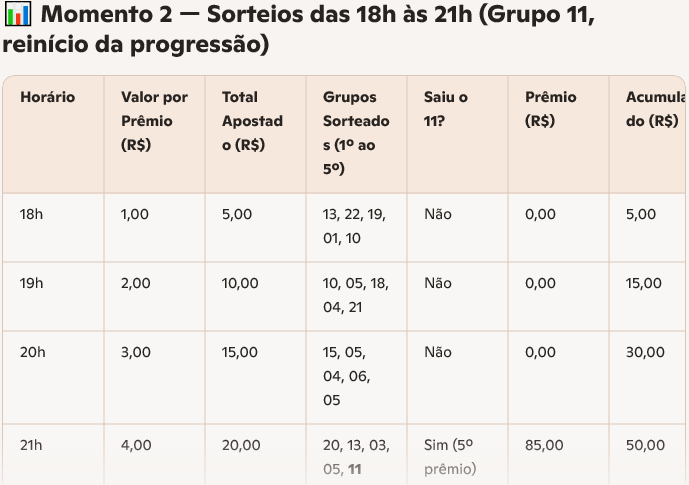Click the 30,00 accumulated value cell

[645, 352]
